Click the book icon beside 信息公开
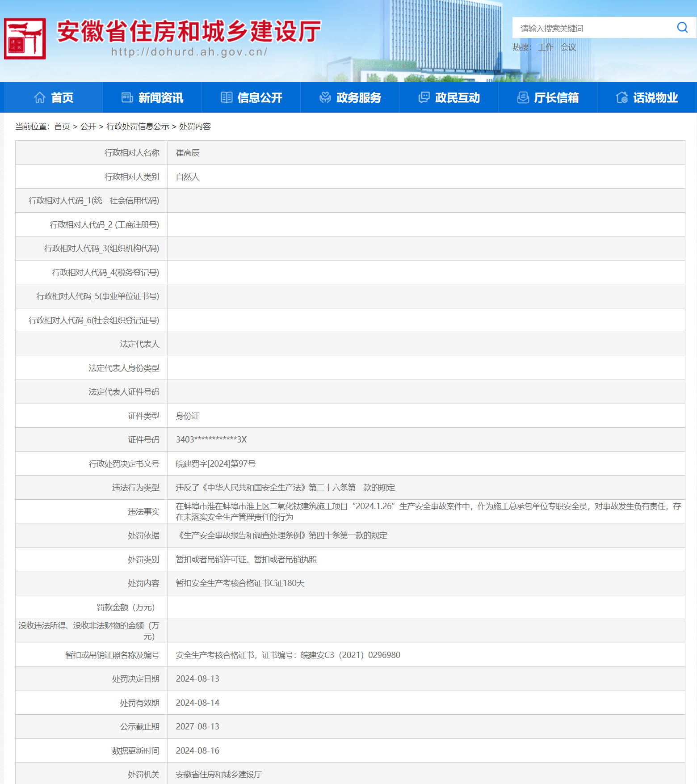 coord(227,97)
